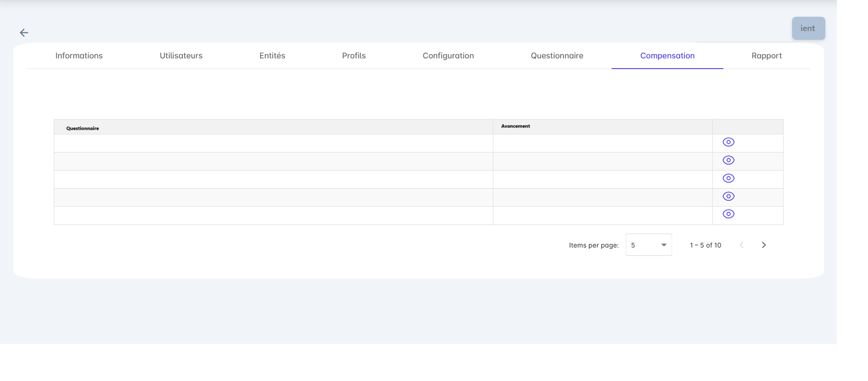Click the previous page chevron
Image resolution: width=868 pixels, height=381 pixels.
[741, 245]
